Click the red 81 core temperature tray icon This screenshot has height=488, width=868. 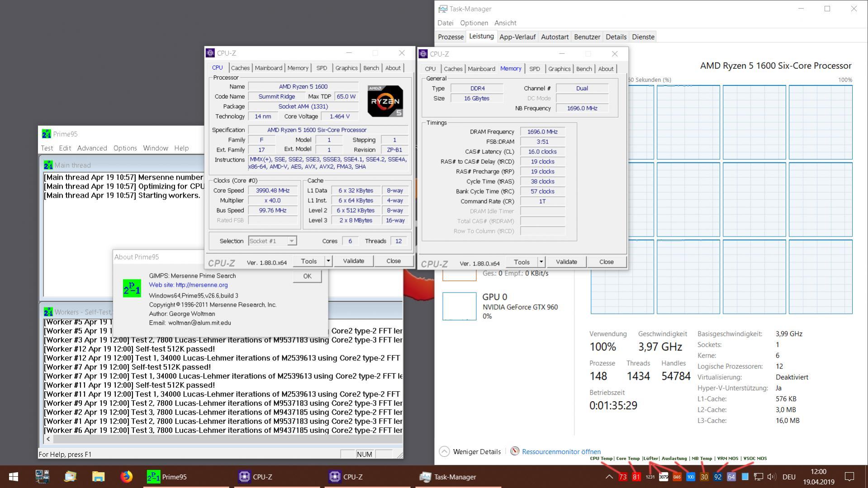[x=636, y=477]
